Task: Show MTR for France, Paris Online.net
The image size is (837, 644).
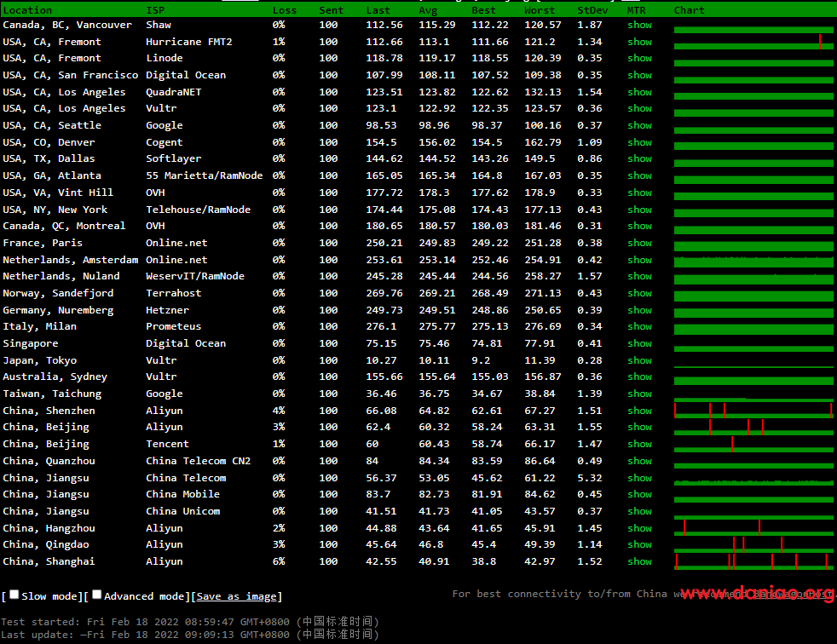Action: point(639,243)
